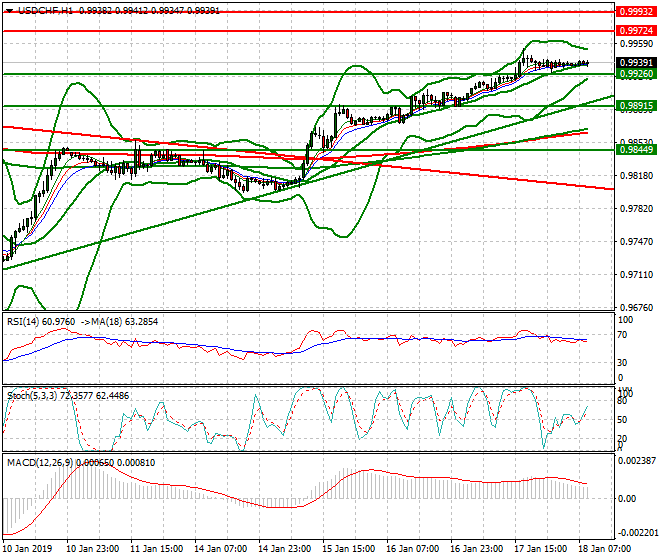Click the 11 Jan 15:00 time label
660x560 pixels.
(x=157, y=549)
